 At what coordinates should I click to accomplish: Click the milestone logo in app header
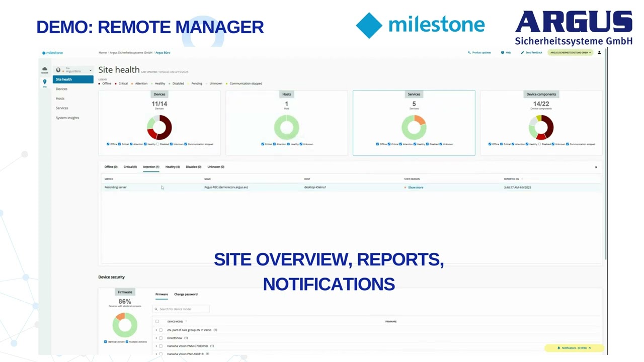coord(52,53)
